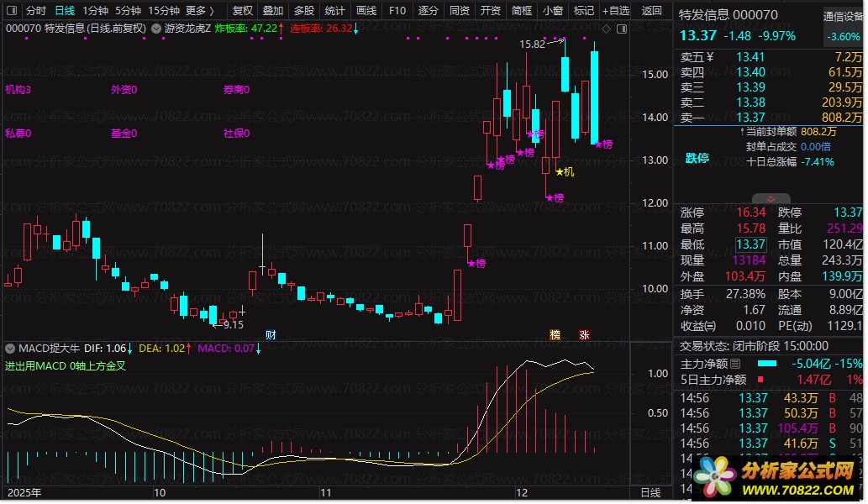Switch to the 分时 intraday view

pyautogui.click(x=36, y=11)
